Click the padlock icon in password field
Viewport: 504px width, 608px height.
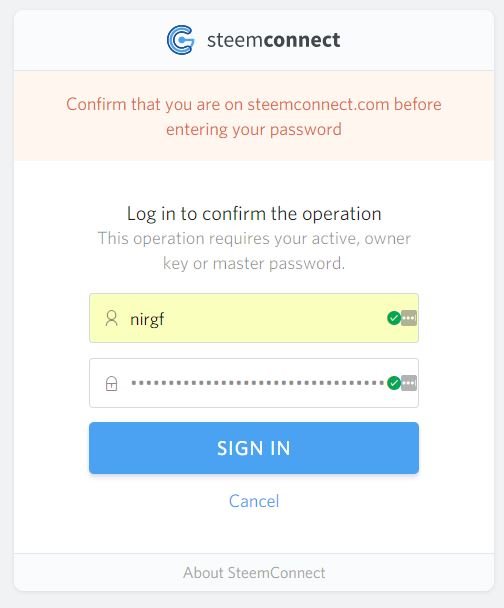pyautogui.click(x=111, y=383)
